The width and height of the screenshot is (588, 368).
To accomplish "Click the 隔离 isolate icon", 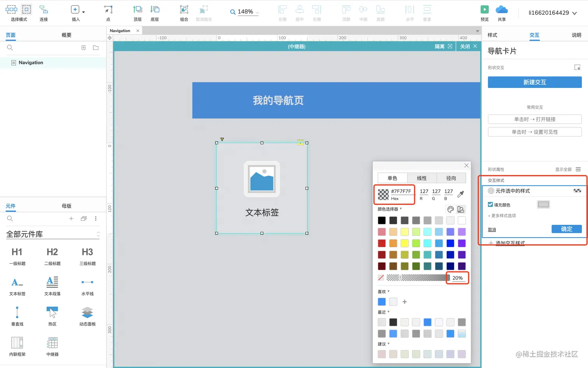I will click(450, 46).
